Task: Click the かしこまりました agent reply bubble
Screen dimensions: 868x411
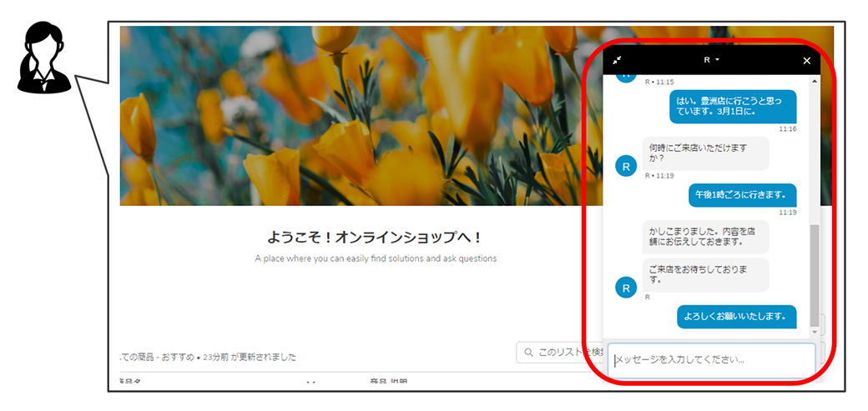Action: (705, 237)
